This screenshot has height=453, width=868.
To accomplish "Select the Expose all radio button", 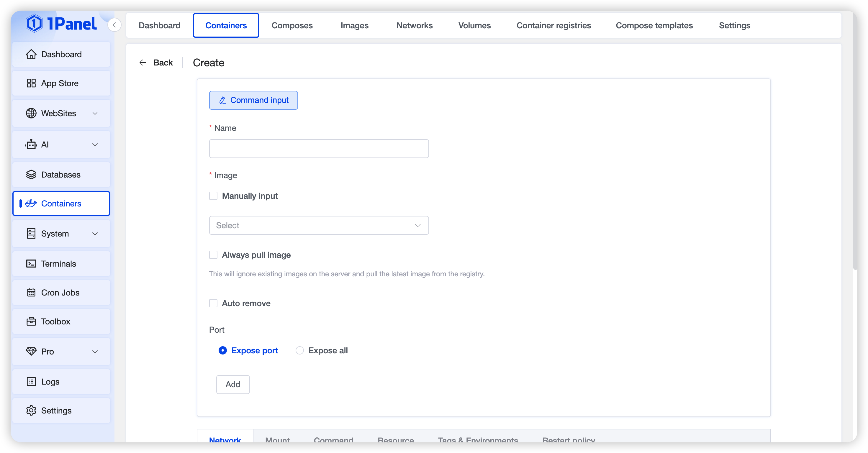I will tap(299, 351).
